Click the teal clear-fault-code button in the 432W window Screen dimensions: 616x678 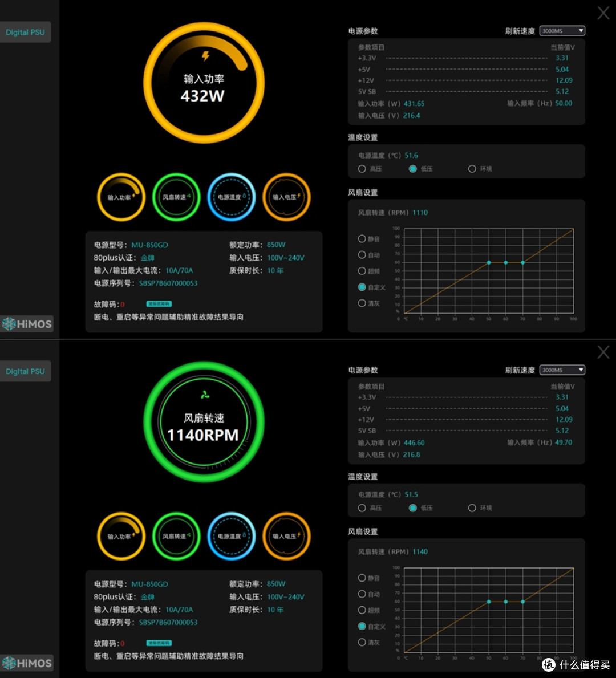pyautogui.click(x=159, y=304)
